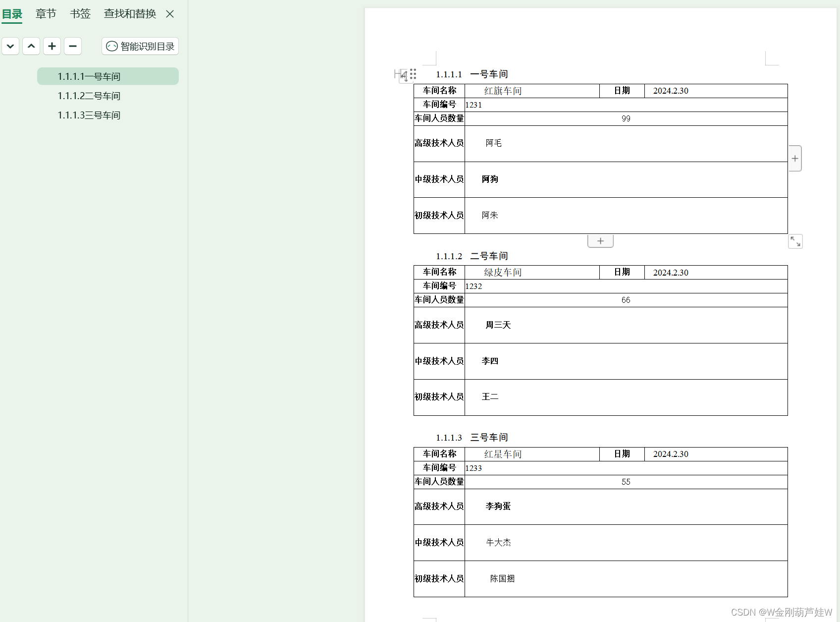Click the plus icon to add table row
This screenshot has width=840, height=622.
click(x=600, y=241)
